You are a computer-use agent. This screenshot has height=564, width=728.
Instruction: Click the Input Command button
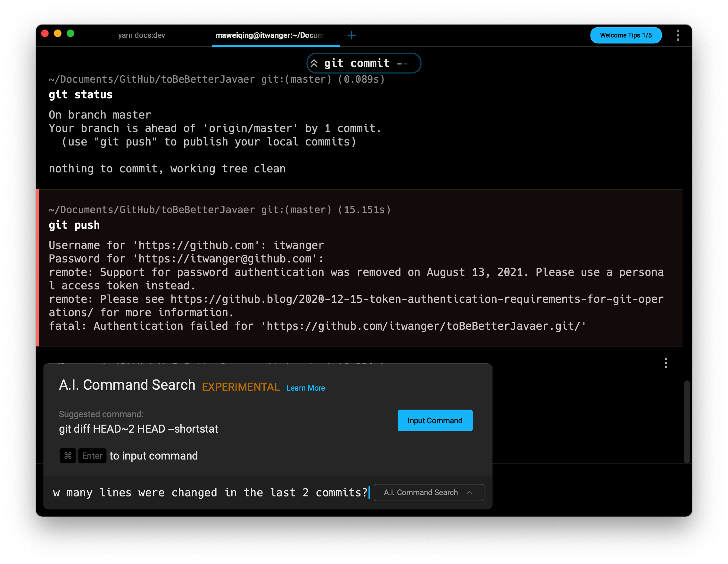pyautogui.click(x=435, y=420)
